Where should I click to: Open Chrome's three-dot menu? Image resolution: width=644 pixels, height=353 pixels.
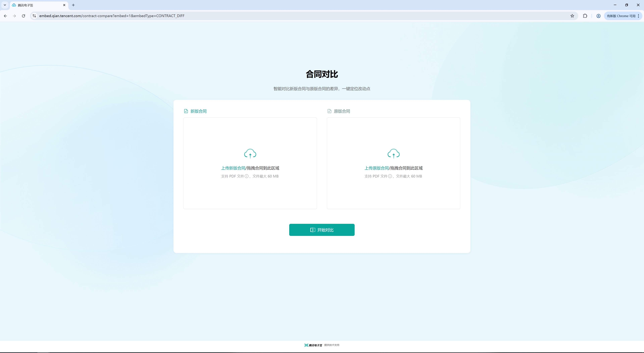[x=638, y=16]
